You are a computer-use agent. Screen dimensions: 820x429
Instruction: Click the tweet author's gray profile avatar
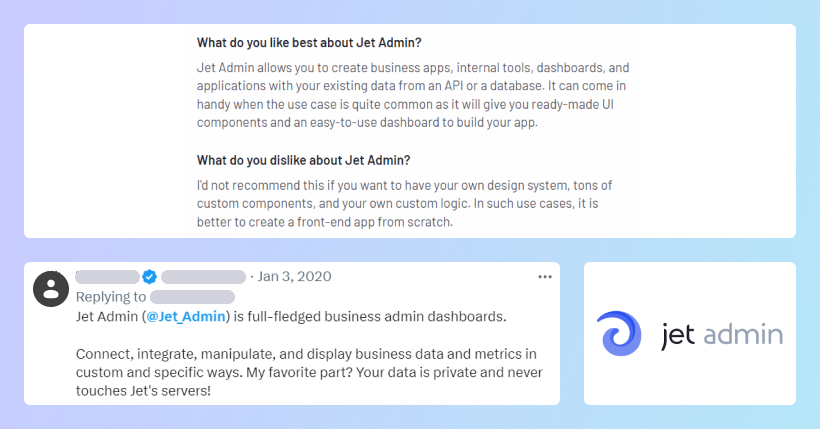(50, 288)
